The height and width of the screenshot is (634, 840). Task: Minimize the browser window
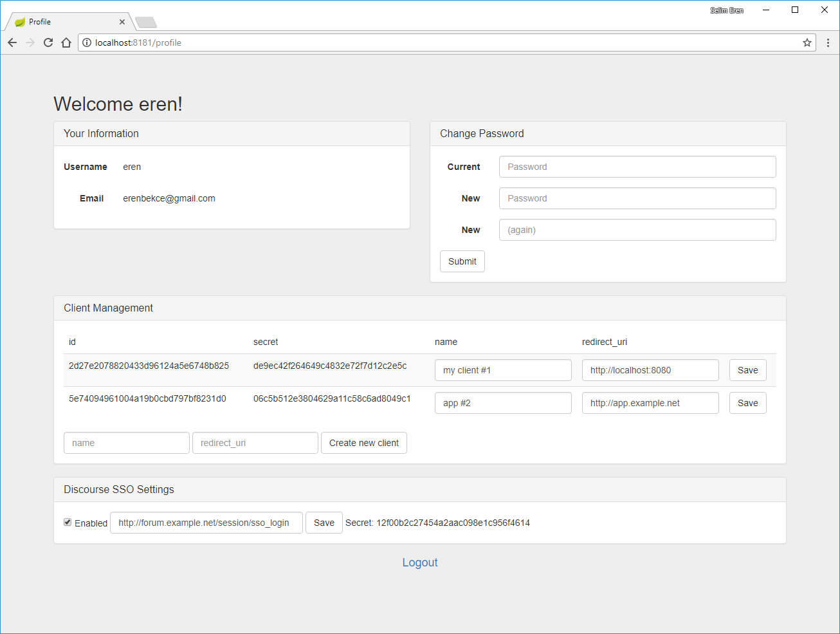click(x=766, y=10)
